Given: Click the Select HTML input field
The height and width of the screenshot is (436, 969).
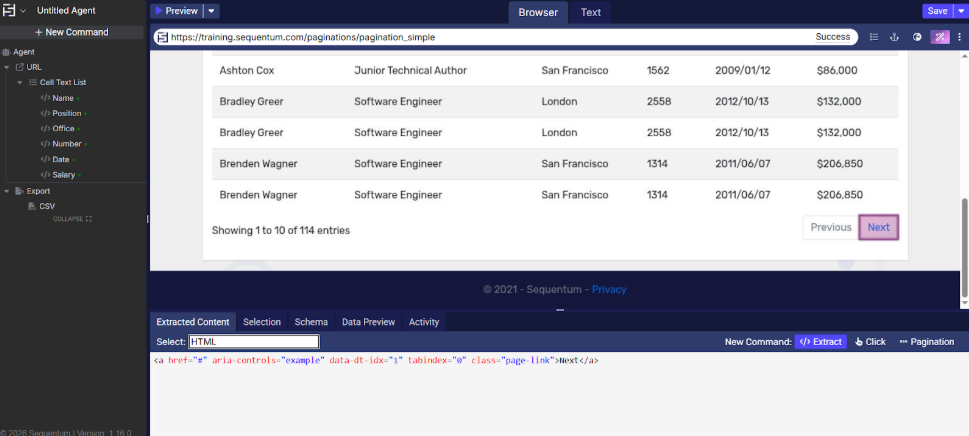Looking at the screenshot, I should pos(253,342).
